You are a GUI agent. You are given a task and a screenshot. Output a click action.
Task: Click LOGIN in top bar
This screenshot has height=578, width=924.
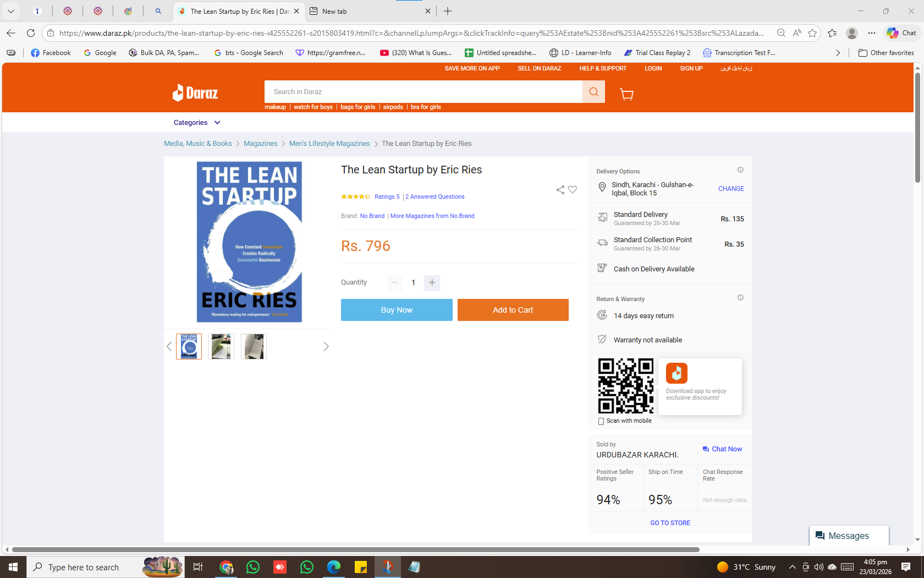653,68
